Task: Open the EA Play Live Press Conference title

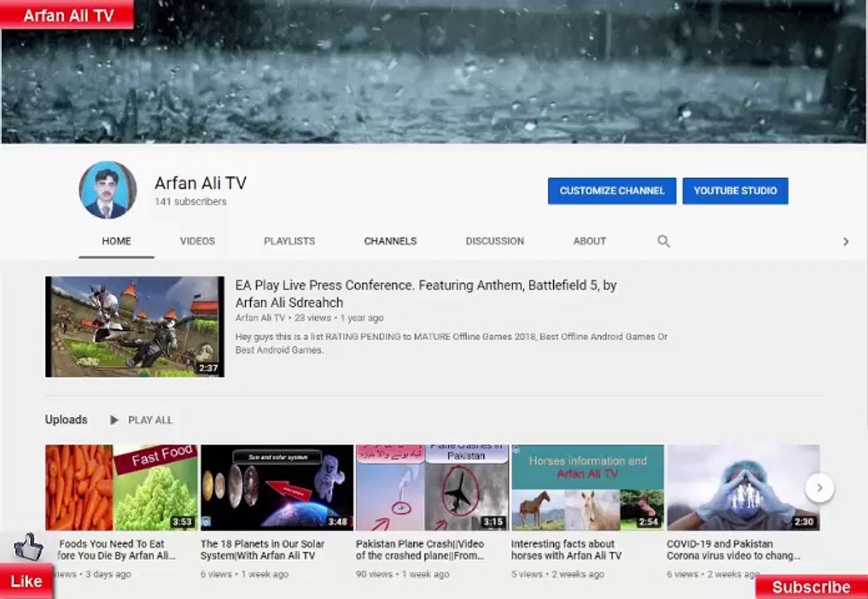Action: click(x=426, y=294)
